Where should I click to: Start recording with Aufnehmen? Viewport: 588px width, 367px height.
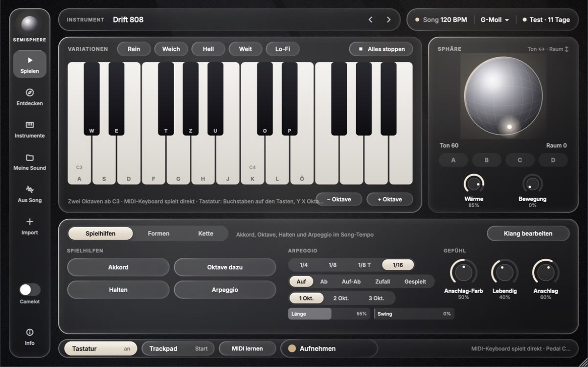tap(329, 348)
